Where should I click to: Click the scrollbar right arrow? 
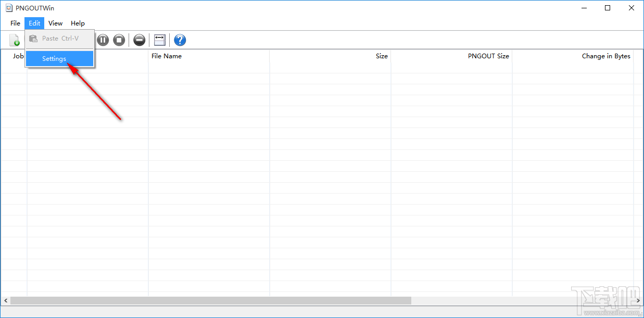(638, 301)
